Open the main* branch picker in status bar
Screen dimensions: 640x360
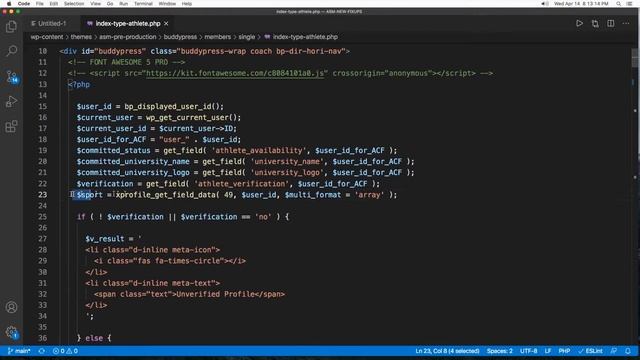[19, 351]
